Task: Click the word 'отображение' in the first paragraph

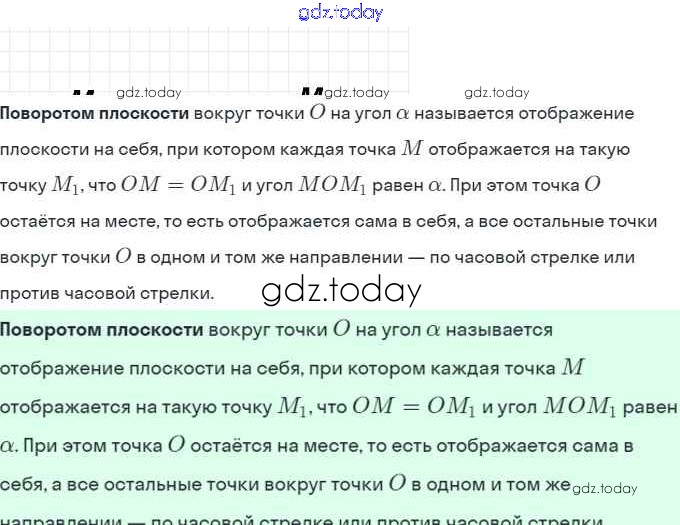Action: coord(582,113)
